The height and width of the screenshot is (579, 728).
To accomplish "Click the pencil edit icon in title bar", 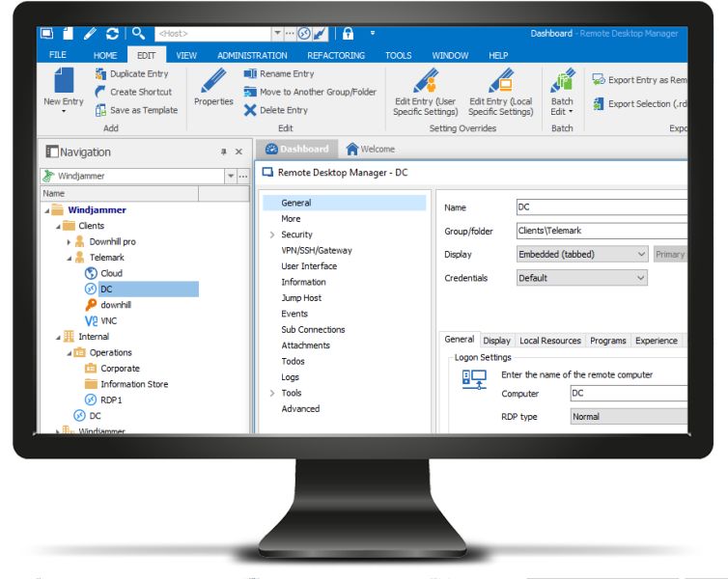I will 90,33.
